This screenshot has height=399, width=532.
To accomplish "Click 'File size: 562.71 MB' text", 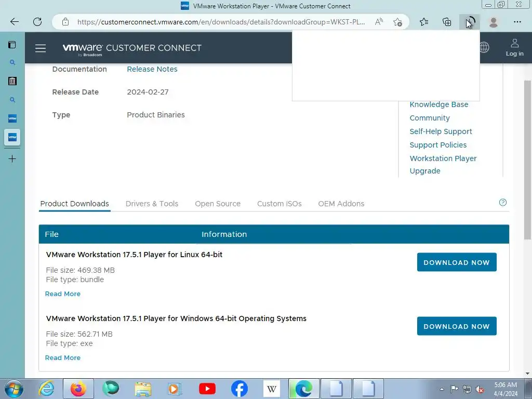I will pos(79,334).
